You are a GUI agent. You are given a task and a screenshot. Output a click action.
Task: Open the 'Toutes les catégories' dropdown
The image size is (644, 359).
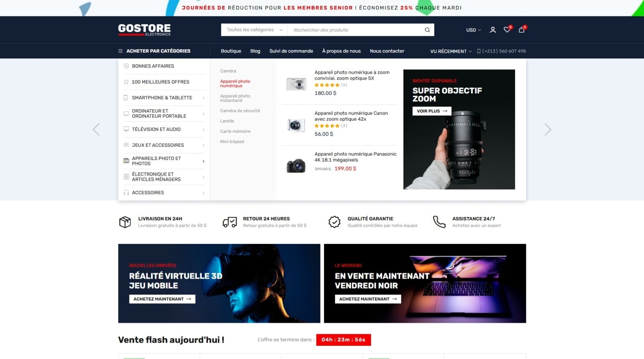click(253, 30)
